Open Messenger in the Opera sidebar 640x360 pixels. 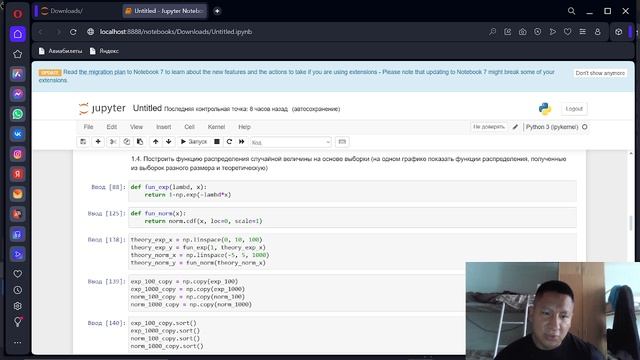pyautogui.click(x=18, y=94)
